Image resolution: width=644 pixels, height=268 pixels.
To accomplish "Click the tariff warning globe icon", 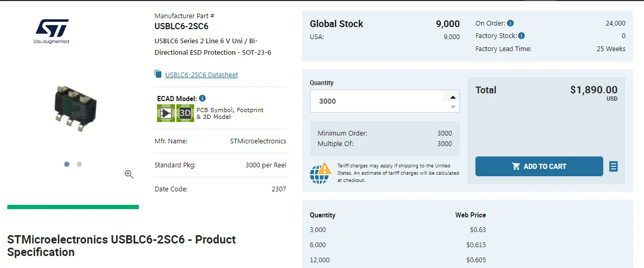I will pyautogui.click(x=320, y=173).
